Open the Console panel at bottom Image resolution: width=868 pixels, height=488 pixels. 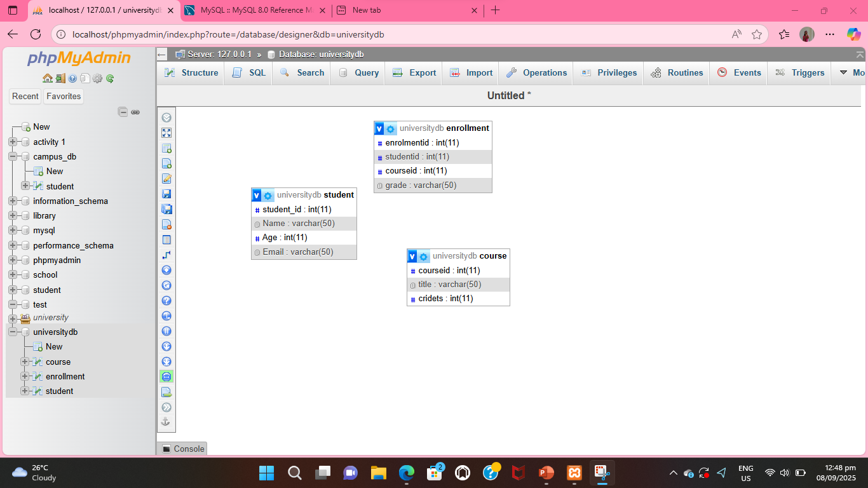pyautogui.click(x=182, y=449)
